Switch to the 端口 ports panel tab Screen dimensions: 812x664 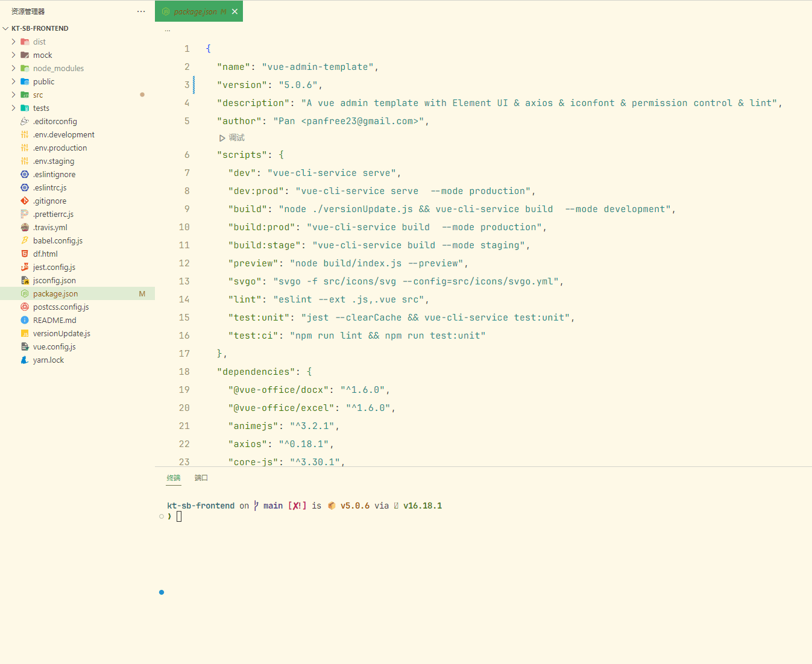(201, 478)
